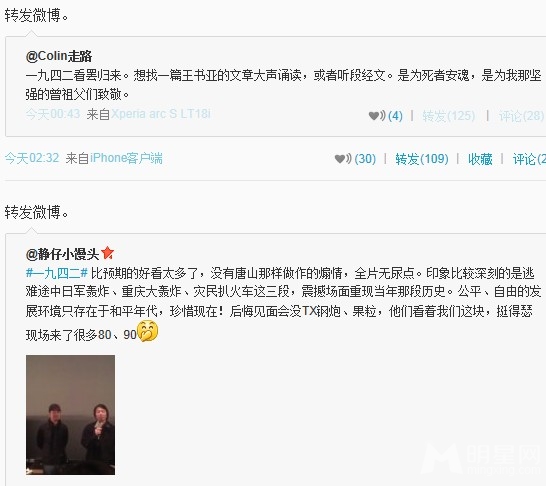Click the 收藏 favorite link
Screen dimensions: 546x486
(480, 159)
